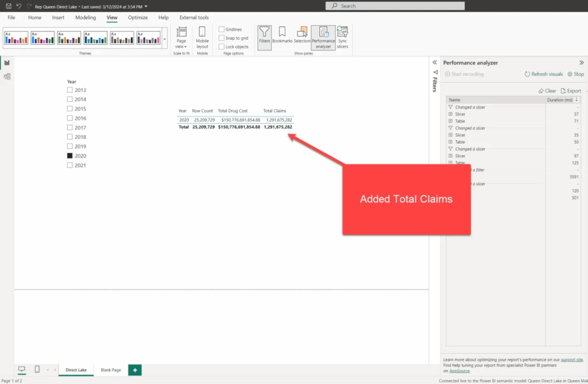Collapse the Performance analyzer panel with the chevrons
Screen dimensions: 588x384
[581, 63]
